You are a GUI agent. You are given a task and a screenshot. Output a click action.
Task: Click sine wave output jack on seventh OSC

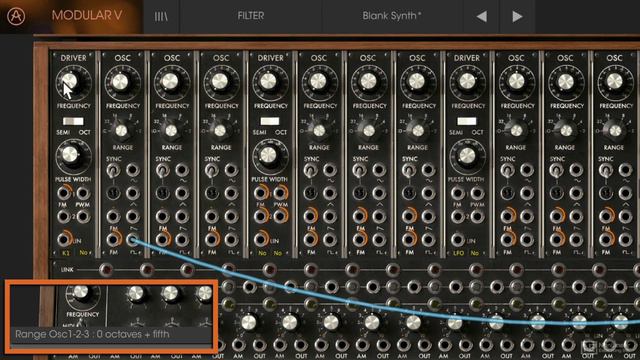[527, 170]
